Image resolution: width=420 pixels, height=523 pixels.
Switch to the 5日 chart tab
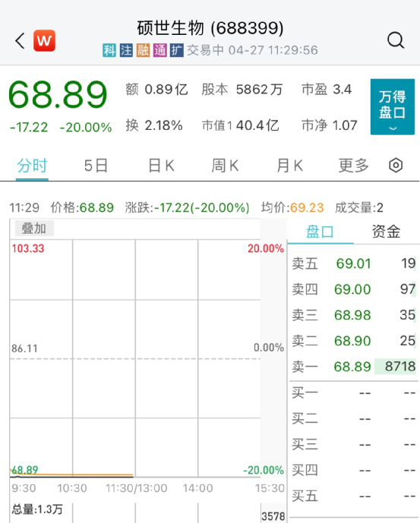[x=96, y=165]
